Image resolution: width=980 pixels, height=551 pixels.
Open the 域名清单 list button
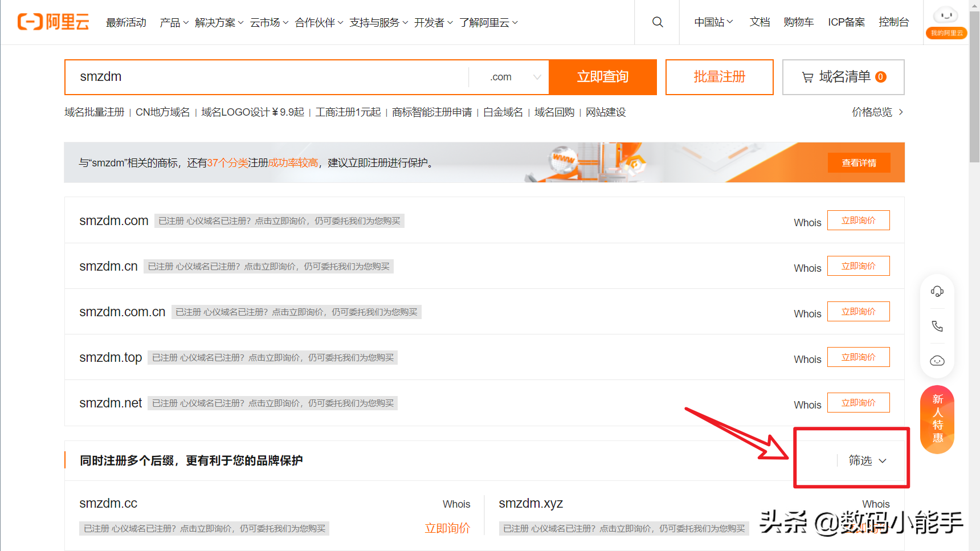pyautogui.click(x=843, y=77)
